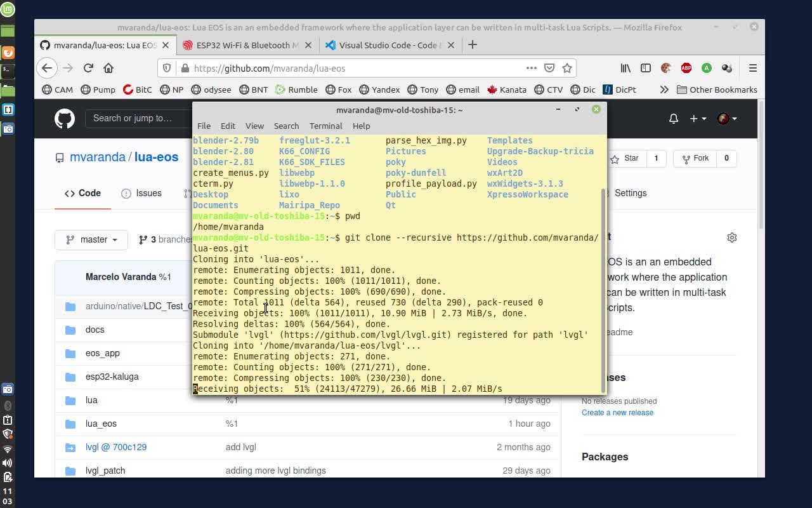Open terminal Edit menu
Screen dimensions: 812x508
click(x=228, y=126)
